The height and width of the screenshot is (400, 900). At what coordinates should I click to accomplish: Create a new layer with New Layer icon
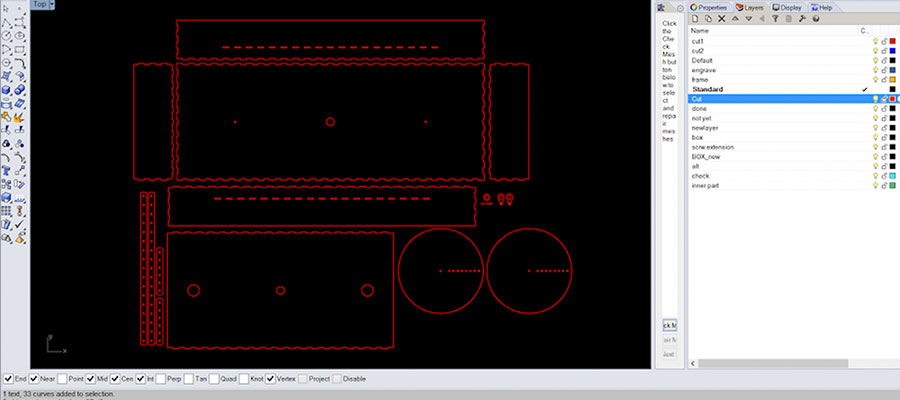[695, 19]
